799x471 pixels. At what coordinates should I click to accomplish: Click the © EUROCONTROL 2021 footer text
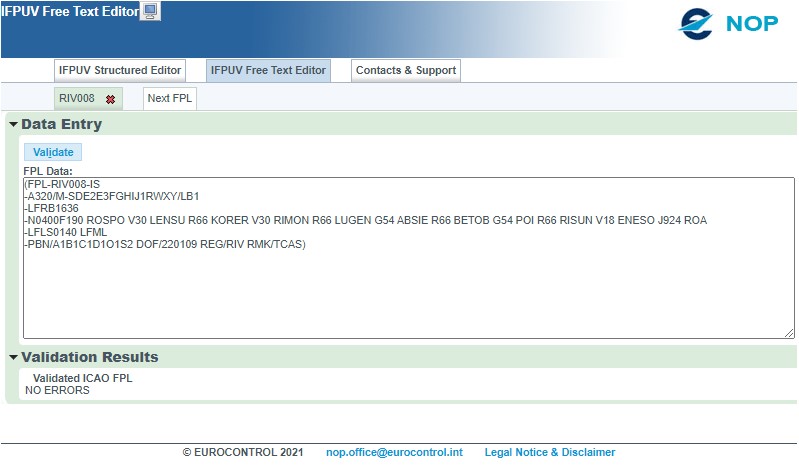pos(243,452)
